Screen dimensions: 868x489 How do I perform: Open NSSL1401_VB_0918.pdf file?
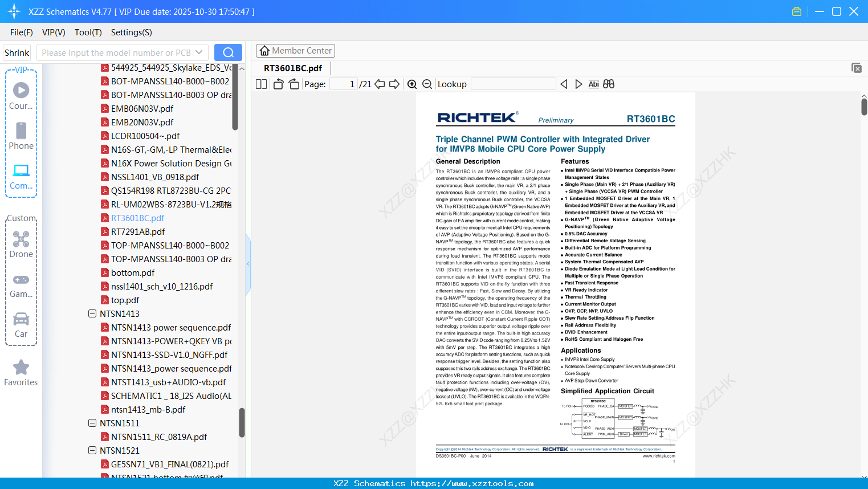point(155,177)
